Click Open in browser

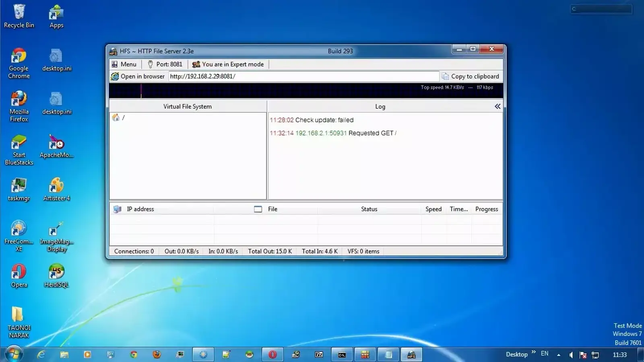(138, 76)
